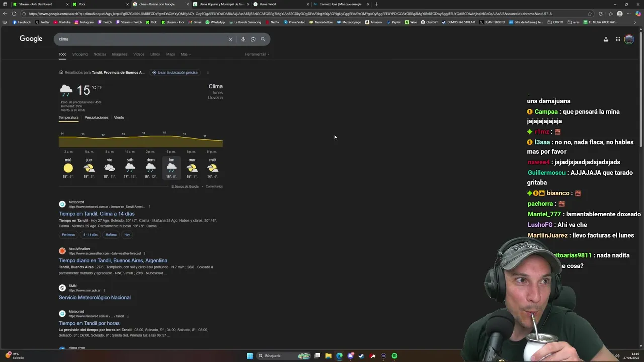This screenshot has width=644, height=362.
Task: Bookmark this page with the star icon
Action: coord(590,14)
